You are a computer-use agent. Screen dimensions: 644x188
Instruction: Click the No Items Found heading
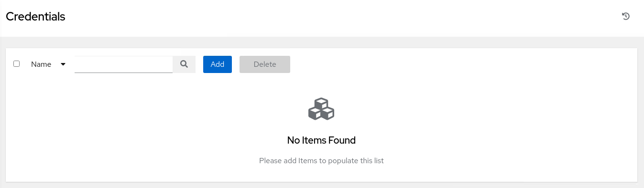pos(321,140)
